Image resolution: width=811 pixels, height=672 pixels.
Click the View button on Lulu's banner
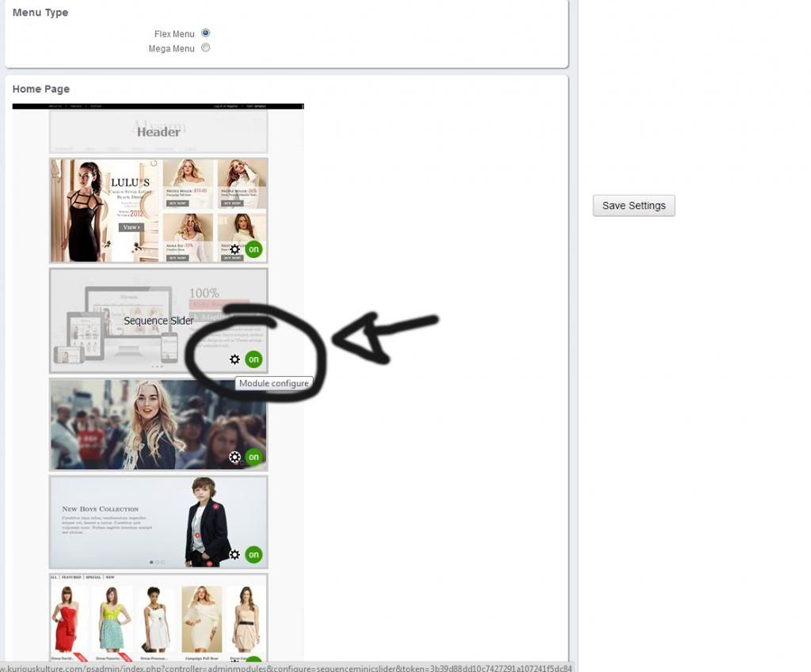click(x=131, y=227)
